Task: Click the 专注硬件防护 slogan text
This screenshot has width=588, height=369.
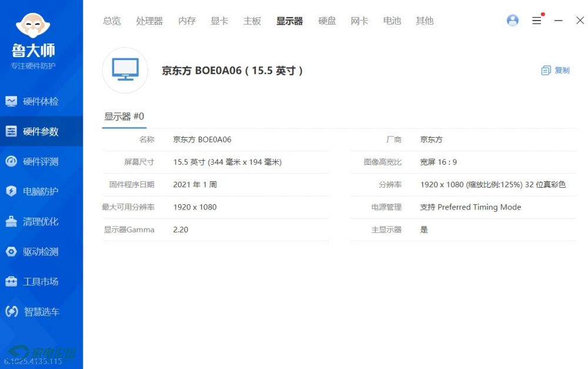Action: click(x=33, y=66)
